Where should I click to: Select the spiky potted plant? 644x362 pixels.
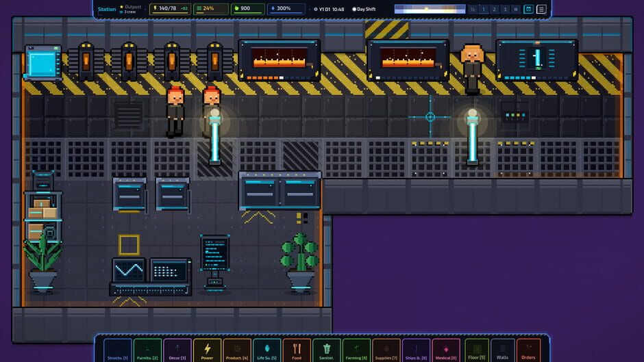click(42, 263)
